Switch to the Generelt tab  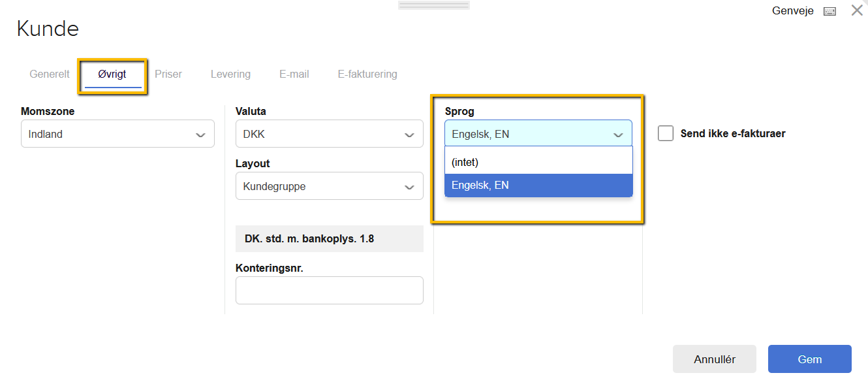pos(49,74)
